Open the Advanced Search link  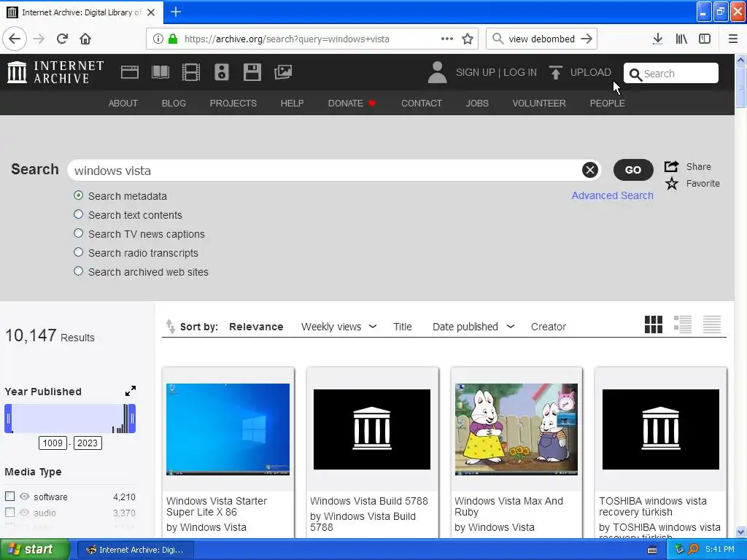point(612,195)
